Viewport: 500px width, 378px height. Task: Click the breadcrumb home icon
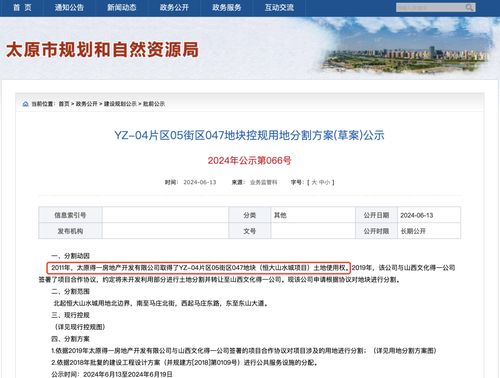pos(25,104)
